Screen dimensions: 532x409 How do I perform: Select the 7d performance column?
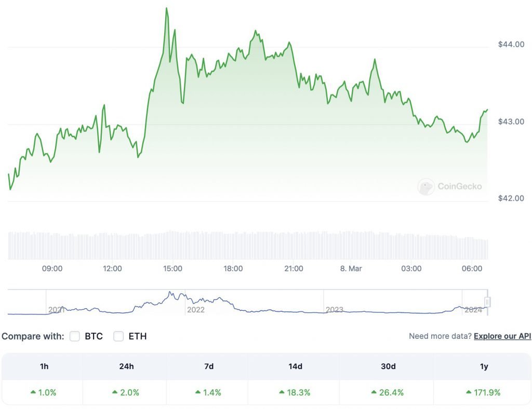[209, 366]
